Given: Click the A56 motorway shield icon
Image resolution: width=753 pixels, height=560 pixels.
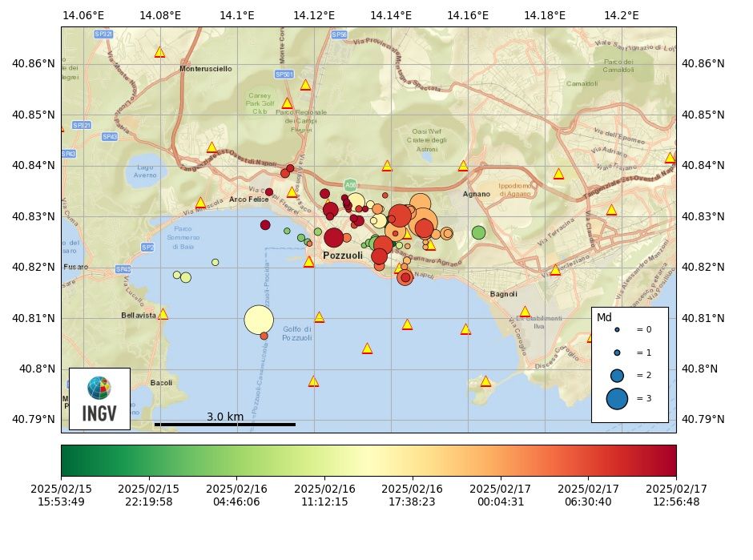Looking at the screenshot, I should click(x=350, y=183).
